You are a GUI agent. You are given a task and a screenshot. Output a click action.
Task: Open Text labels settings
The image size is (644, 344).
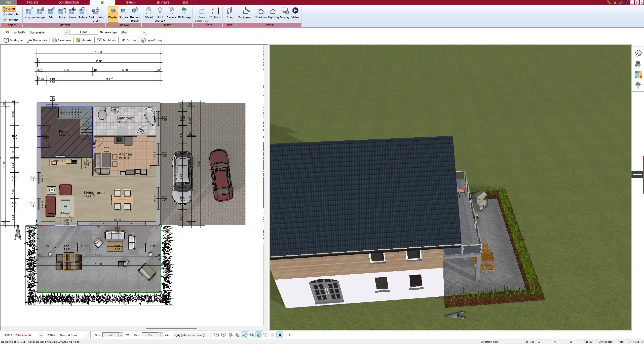click(106, 40)
